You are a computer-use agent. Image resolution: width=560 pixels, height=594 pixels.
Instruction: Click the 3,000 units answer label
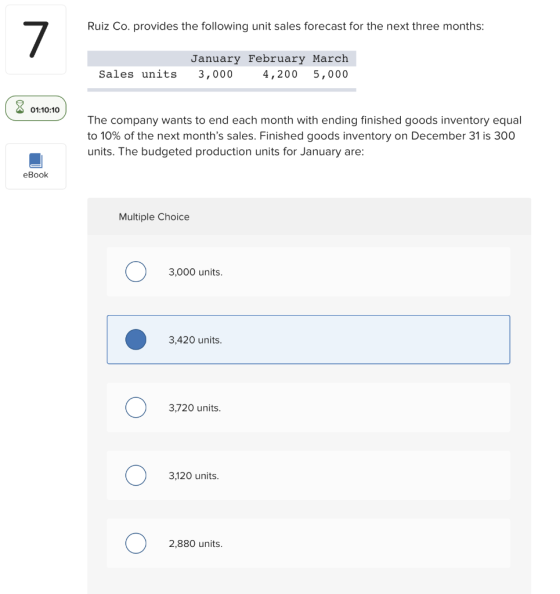(196, 272)
